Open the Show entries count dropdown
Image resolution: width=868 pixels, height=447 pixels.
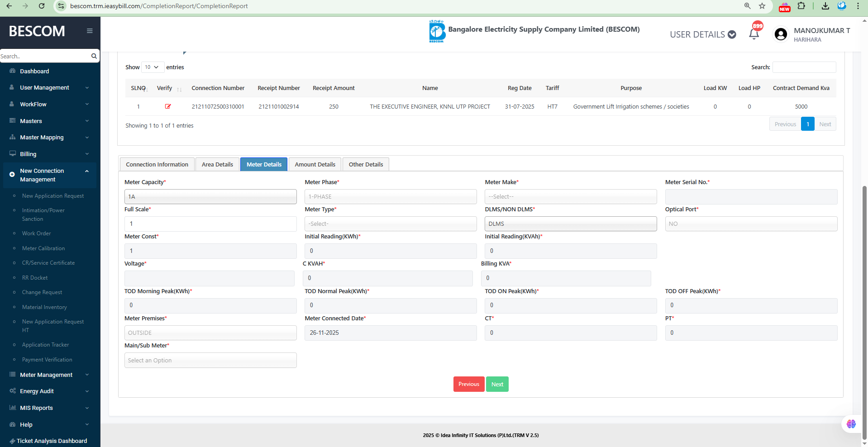point(152,67)
